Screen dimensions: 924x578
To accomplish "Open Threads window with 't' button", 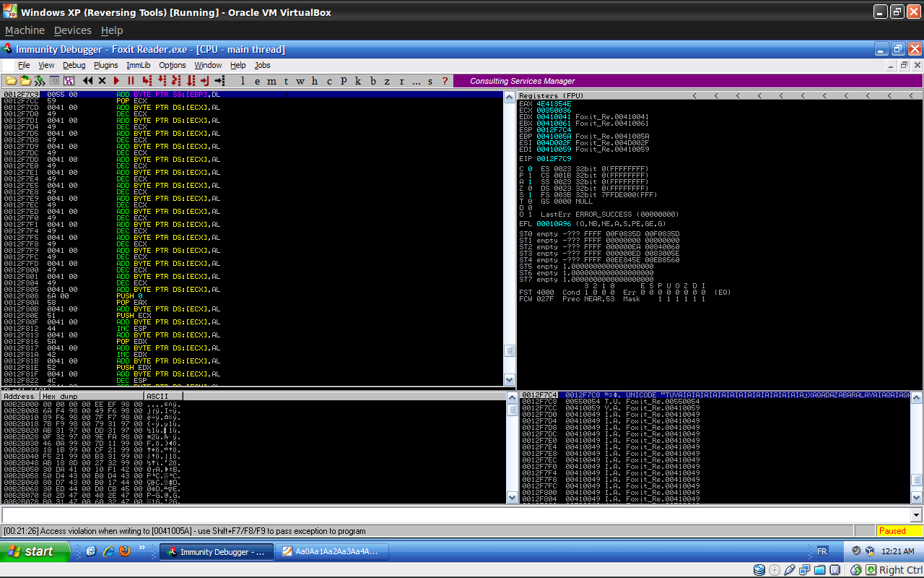I will click(x=286, y=81).
